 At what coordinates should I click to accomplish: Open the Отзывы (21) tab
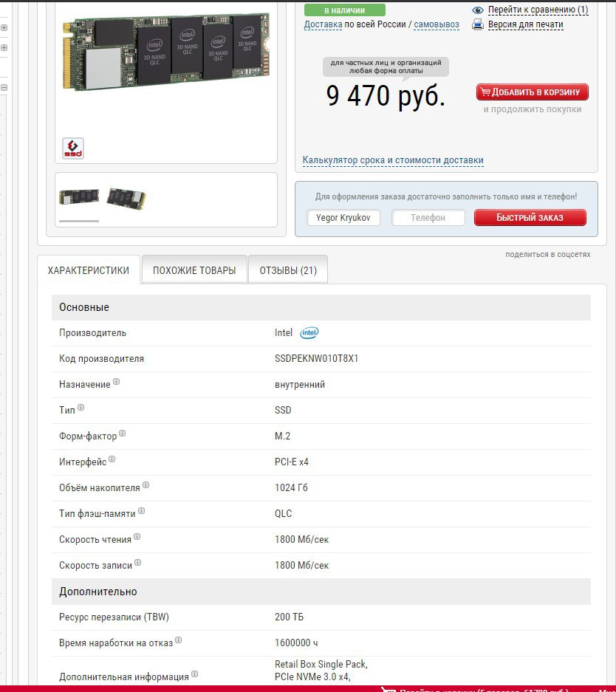pos(288,270)
